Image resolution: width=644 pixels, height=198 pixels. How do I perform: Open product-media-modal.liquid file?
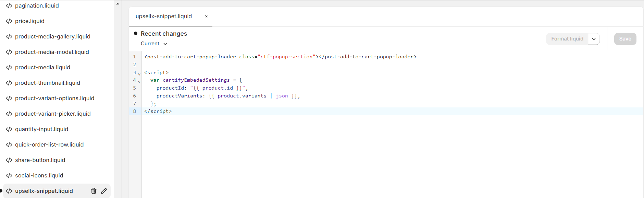52,52
